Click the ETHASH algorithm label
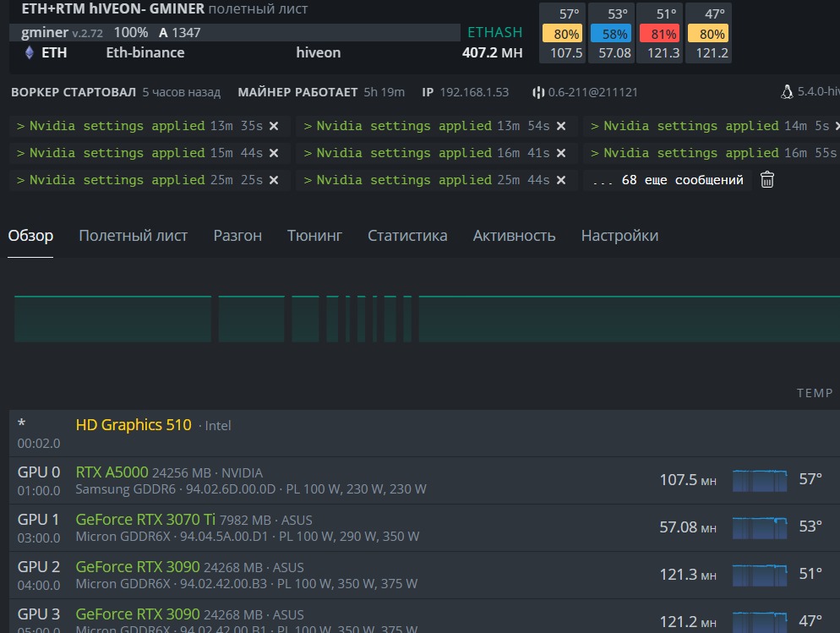Viewport: 840px width, 633px height. click(x=494, y=33)
